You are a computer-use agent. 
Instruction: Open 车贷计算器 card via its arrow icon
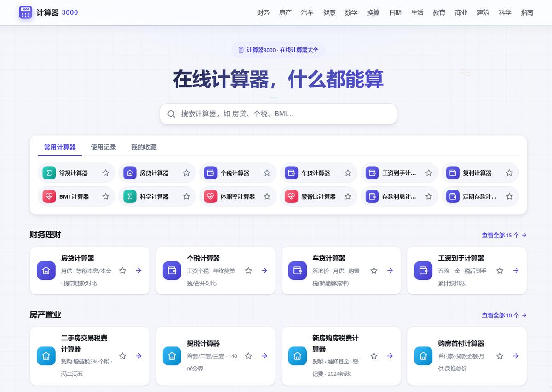click(390, 271)
